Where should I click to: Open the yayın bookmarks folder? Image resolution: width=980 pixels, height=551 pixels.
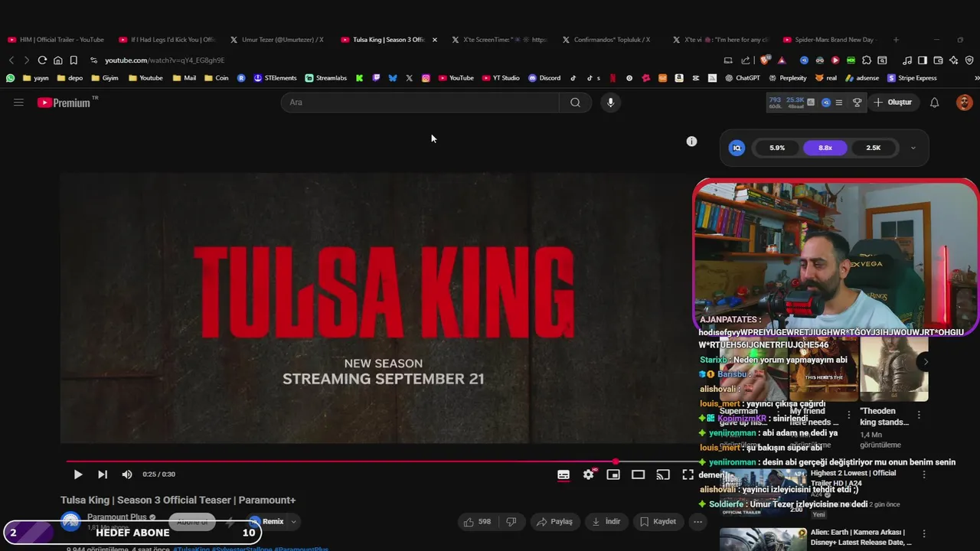pos(36,78)
